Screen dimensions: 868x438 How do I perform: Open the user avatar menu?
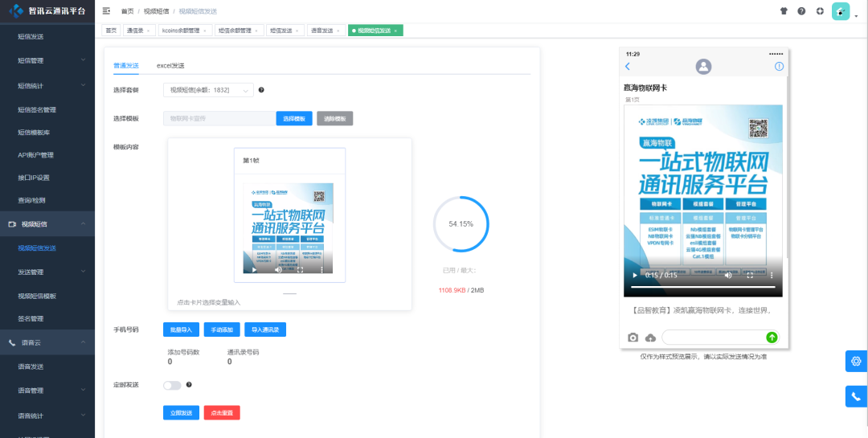841,11
